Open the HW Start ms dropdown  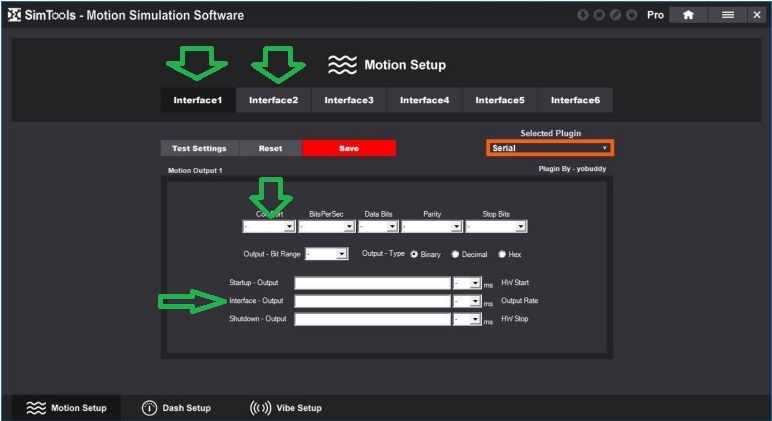[x=467, y=283]
